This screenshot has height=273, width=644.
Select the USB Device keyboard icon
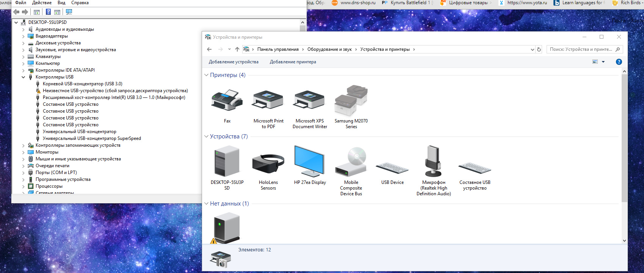[392, 168]
